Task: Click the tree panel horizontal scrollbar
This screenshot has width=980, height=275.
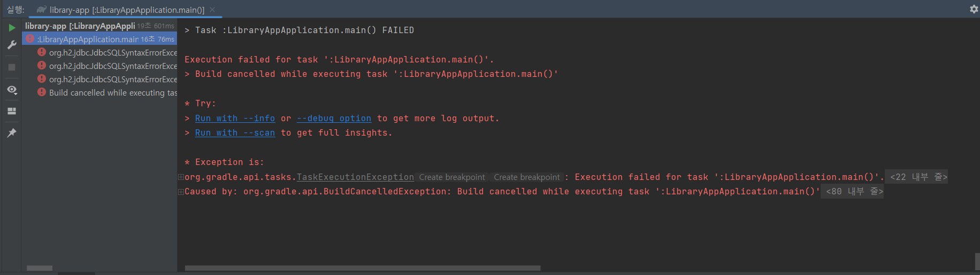Action: (x=40, y=268)
